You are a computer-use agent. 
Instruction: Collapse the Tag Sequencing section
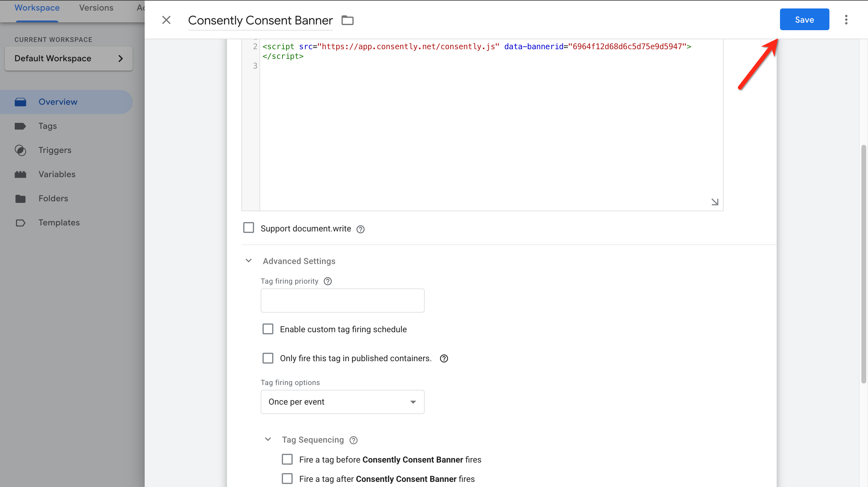click(268, 439)
